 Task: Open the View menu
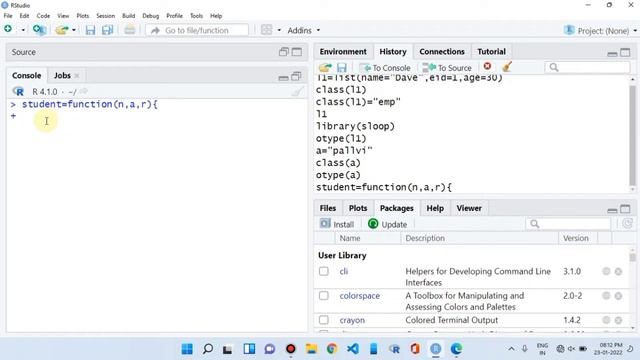point(63,16)
